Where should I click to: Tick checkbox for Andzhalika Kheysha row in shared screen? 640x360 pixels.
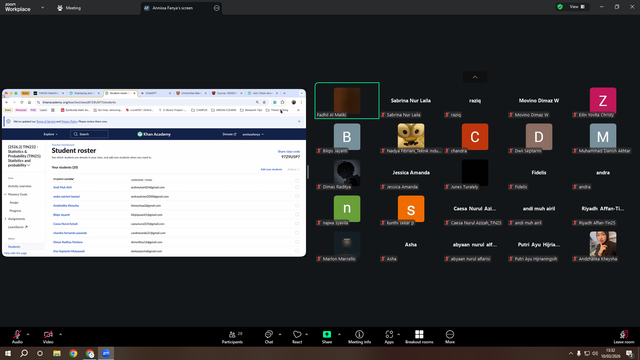tap(297, 205)
